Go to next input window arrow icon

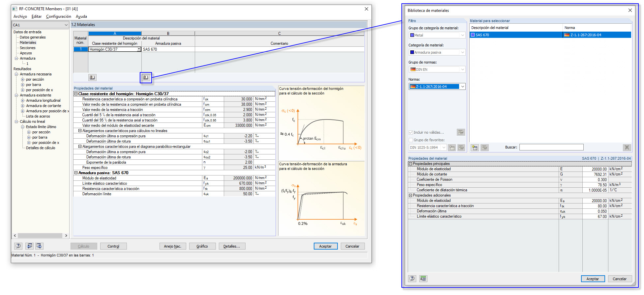(39, 246)
